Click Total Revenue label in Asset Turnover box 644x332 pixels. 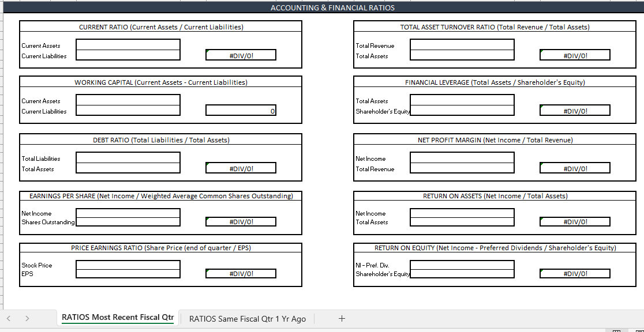click(x=375, y=46)
